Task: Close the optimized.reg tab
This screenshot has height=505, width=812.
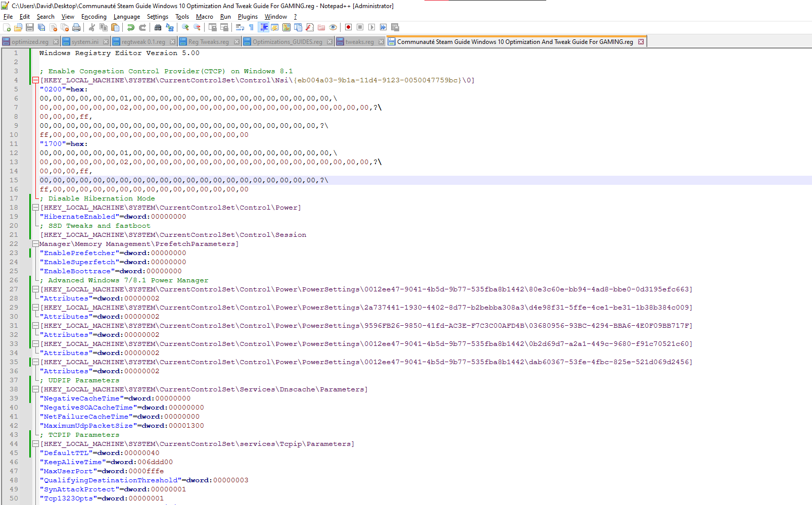Action: pos(56,42)
